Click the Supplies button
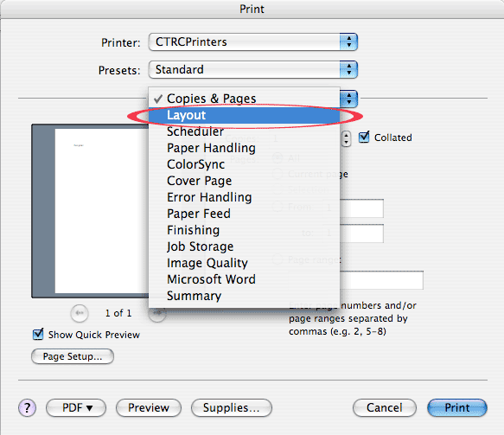This screenshot has height=435, width=504. [232, 407]
